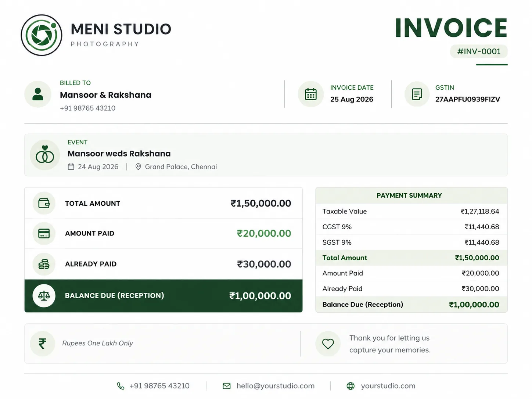Click the balance scale icon in Balance Due row
The image size is (532, 399).
pos(44,295)
